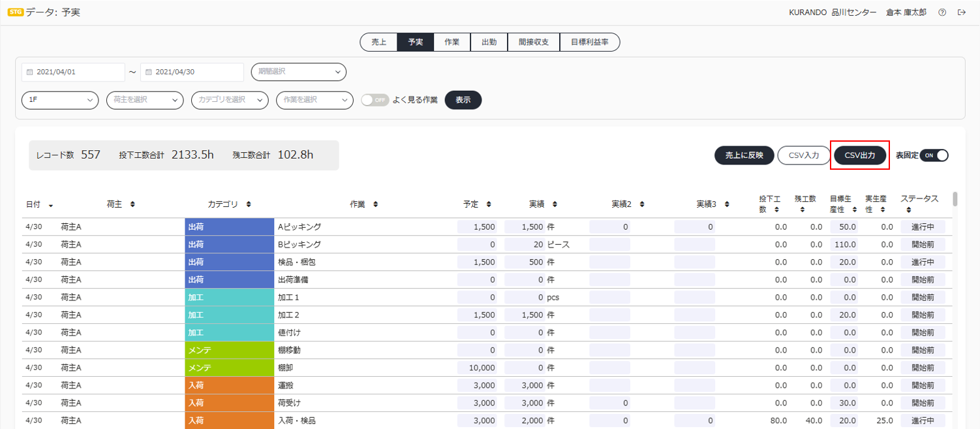This screenshot has width=980, height=429.
Task: Click 実績 field for 入荷・検品 row
Action: point(525,421)
